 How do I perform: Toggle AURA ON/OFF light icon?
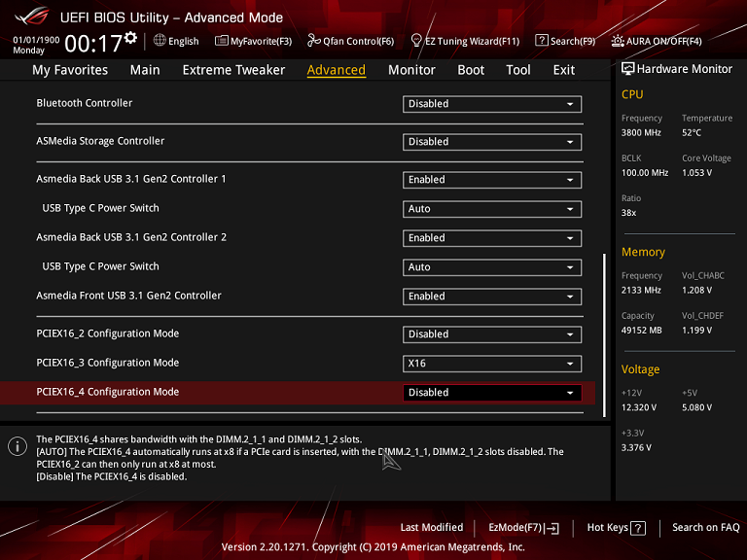tap(618, 41)
